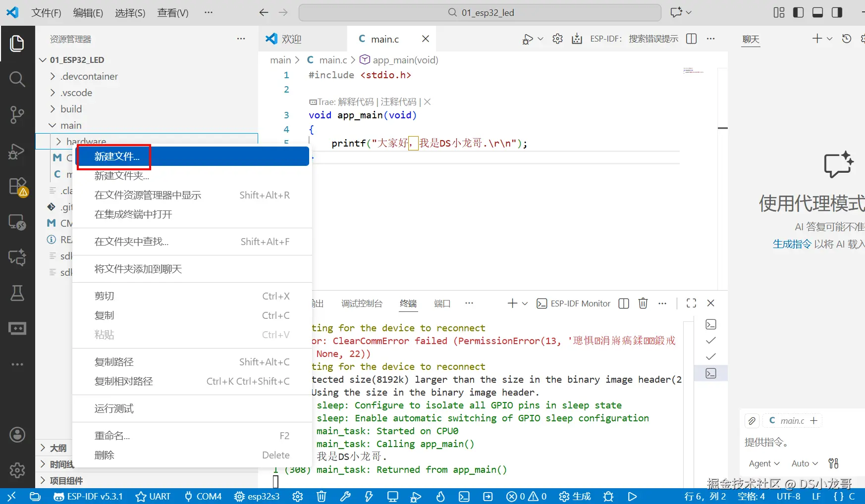Select 新建文件... from the context menu
The image size is (865, 504).
click(x=193, y=156)
